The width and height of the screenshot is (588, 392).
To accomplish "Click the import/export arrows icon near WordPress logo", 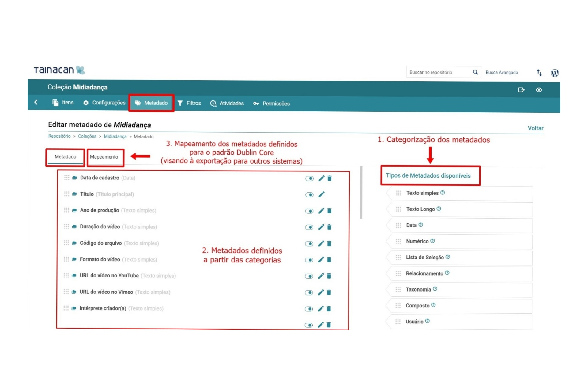I will click(x=539, y=73).
